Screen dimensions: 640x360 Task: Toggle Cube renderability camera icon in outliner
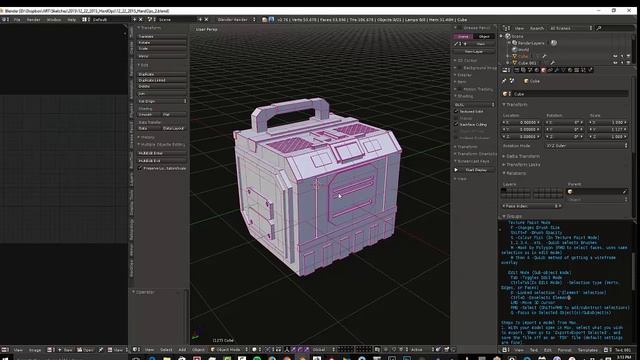pyautogui.click(x=628, y=56)
